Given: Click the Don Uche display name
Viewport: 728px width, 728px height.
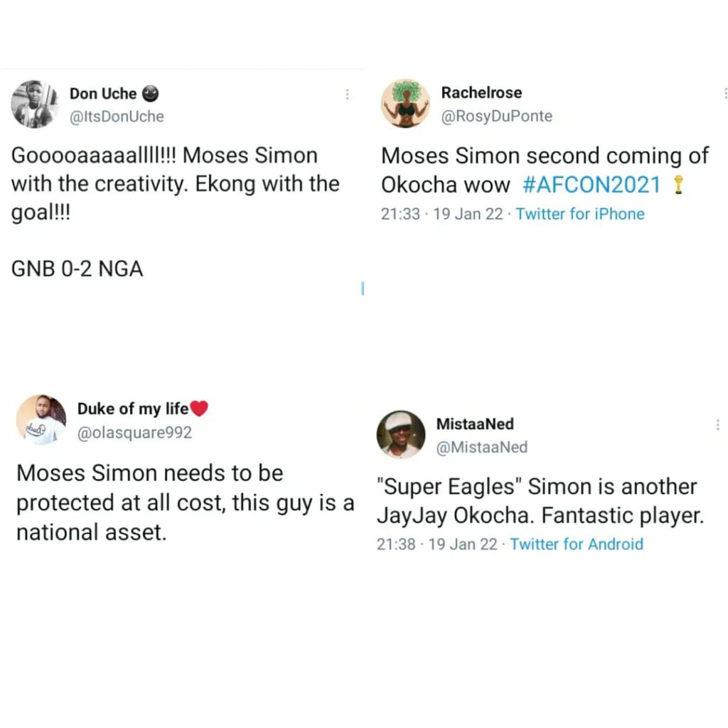Looking at the screenshot, I should (103, 94).
